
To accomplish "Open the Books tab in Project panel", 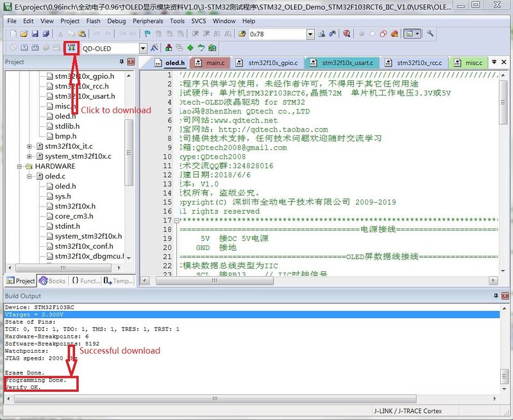I will point(53,281).
